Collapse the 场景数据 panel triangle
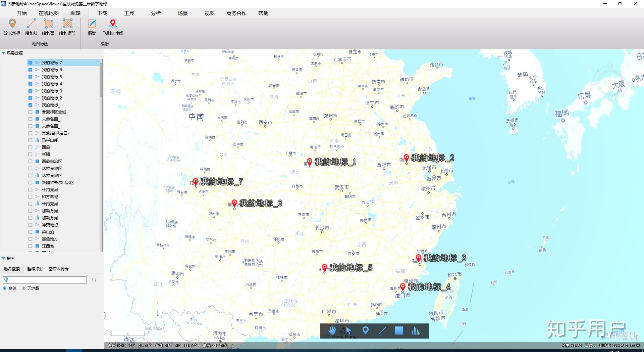This screenshot has height=352, width=644. pyautogui.click(x=3, y=53)
